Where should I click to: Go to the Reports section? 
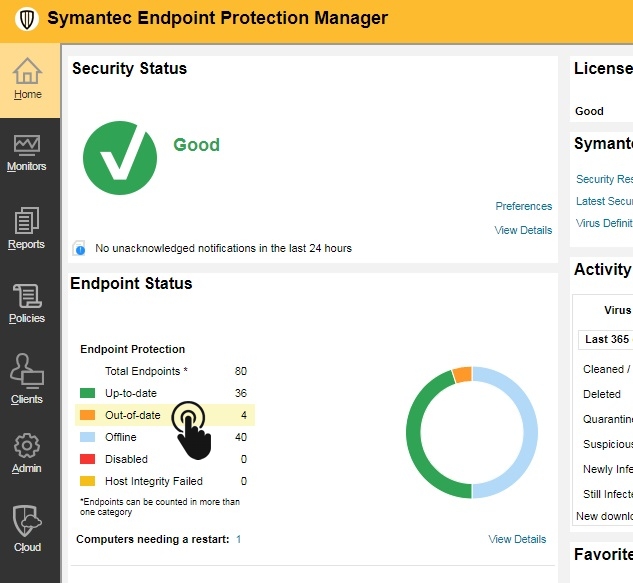(x=27, y=229)
